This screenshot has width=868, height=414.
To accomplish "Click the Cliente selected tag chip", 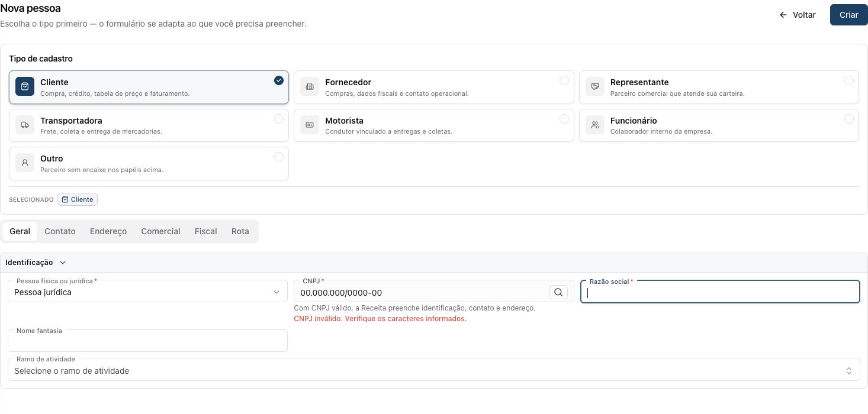I will coord(78,199).
